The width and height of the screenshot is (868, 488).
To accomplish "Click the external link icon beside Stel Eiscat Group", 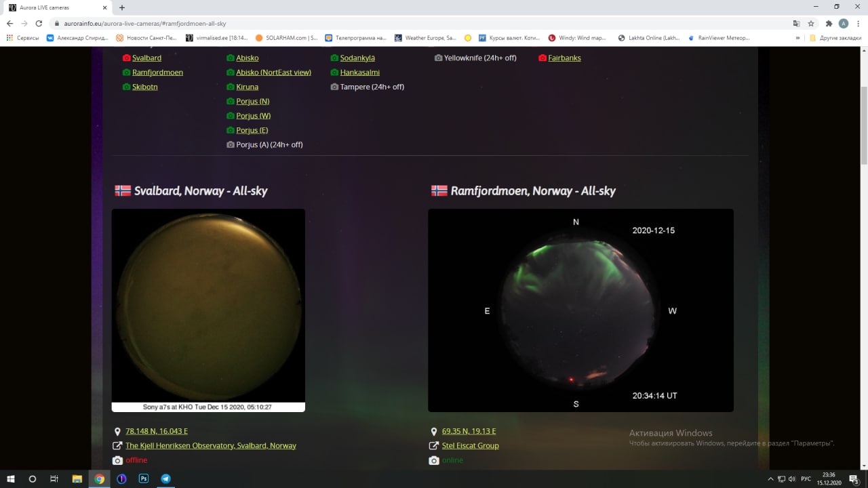I will [434, 446].
